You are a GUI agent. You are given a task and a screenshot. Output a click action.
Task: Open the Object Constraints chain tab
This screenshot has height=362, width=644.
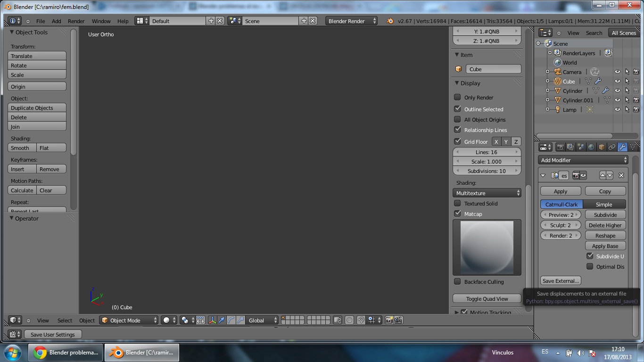612,147
